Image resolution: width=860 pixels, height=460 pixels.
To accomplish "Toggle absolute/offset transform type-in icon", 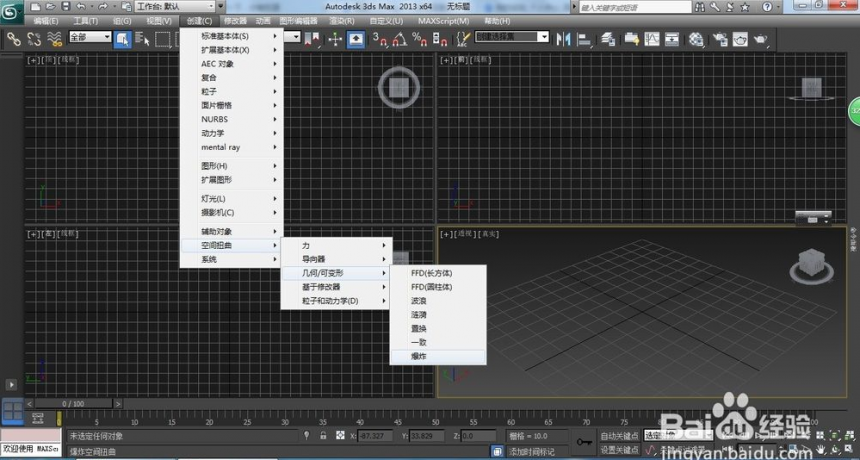I will [340, 435].
